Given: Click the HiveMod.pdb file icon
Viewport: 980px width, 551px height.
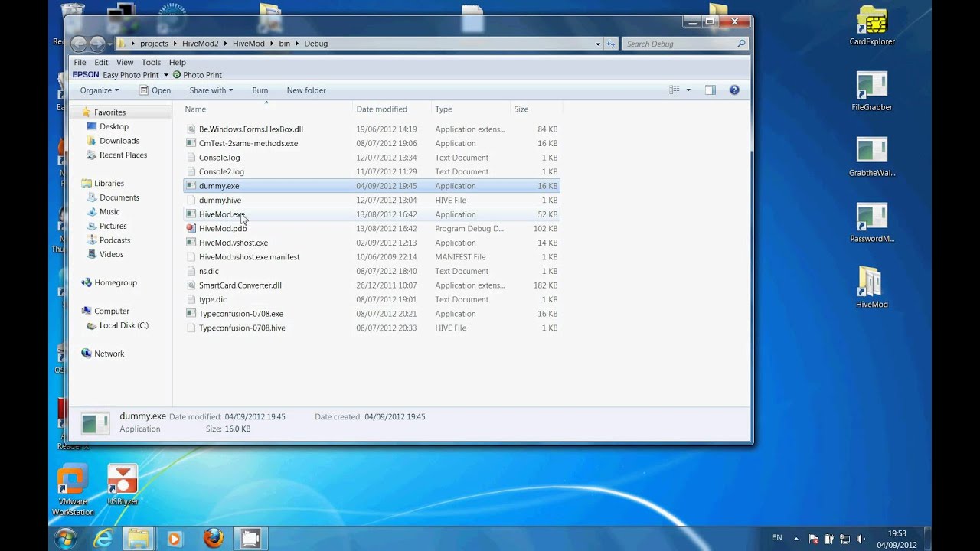Looking at the screenshot, I should [x=191, y=229].
